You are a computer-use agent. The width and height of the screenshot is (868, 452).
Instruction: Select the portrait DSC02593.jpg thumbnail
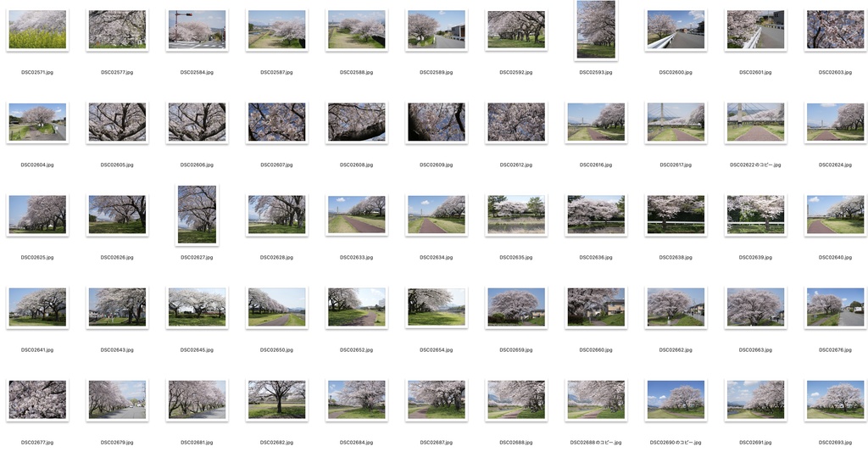(596, 30)
